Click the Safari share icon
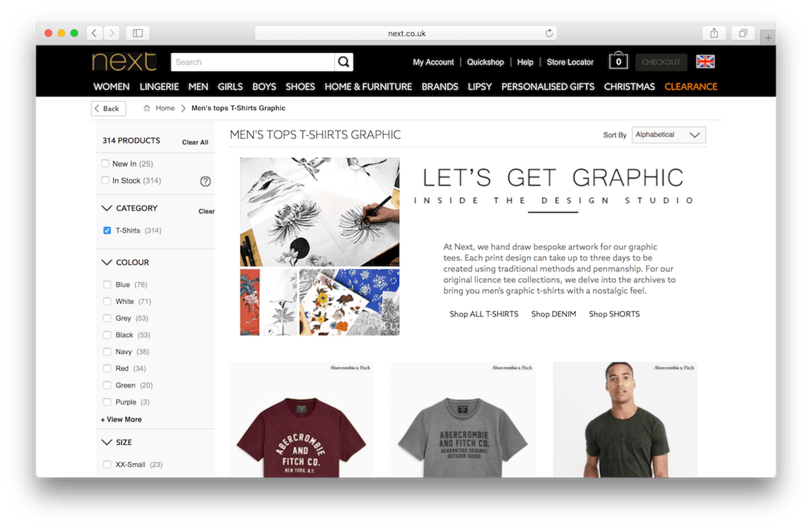This screenshot has height=529, width=812. click(714, 33)
